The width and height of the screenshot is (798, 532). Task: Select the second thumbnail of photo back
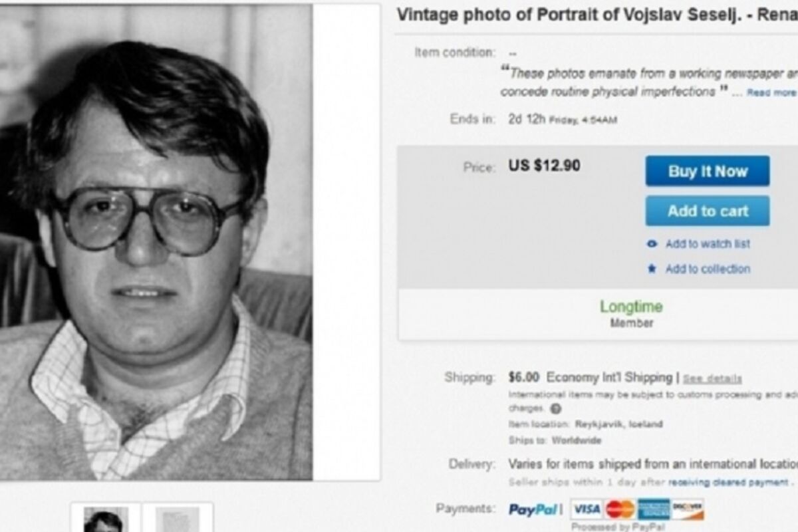pos(178,519)
